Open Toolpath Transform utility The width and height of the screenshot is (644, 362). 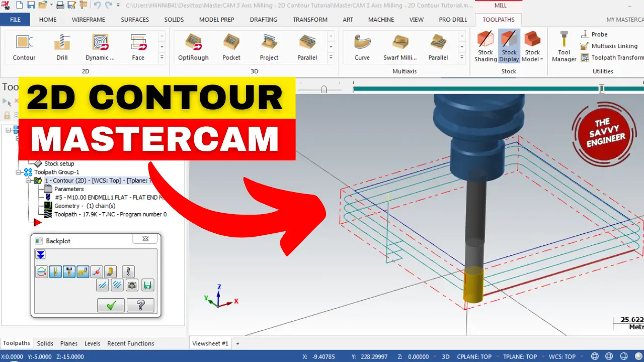coord(612,57)
